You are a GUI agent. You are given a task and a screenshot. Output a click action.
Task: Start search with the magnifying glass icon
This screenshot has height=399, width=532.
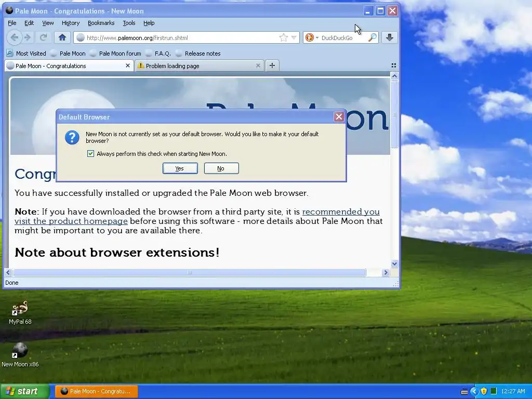coord(372,37)
